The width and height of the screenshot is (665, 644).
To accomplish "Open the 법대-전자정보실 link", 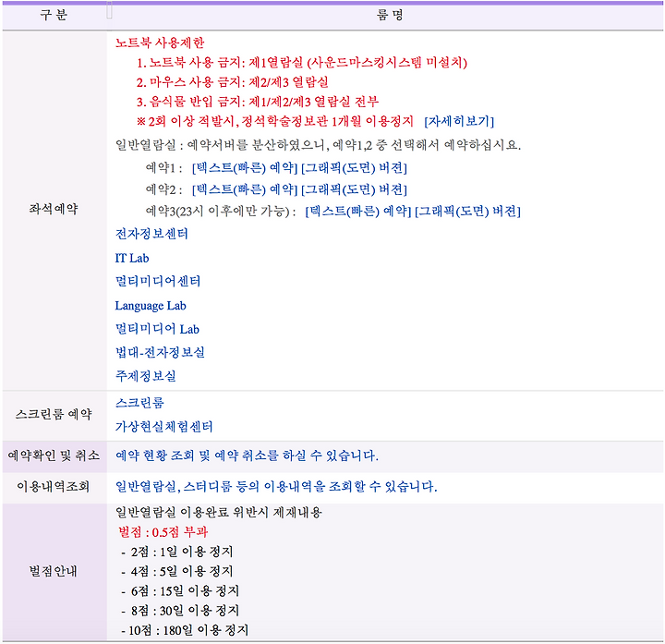I will pyautogui.click(x=160, y=352).
